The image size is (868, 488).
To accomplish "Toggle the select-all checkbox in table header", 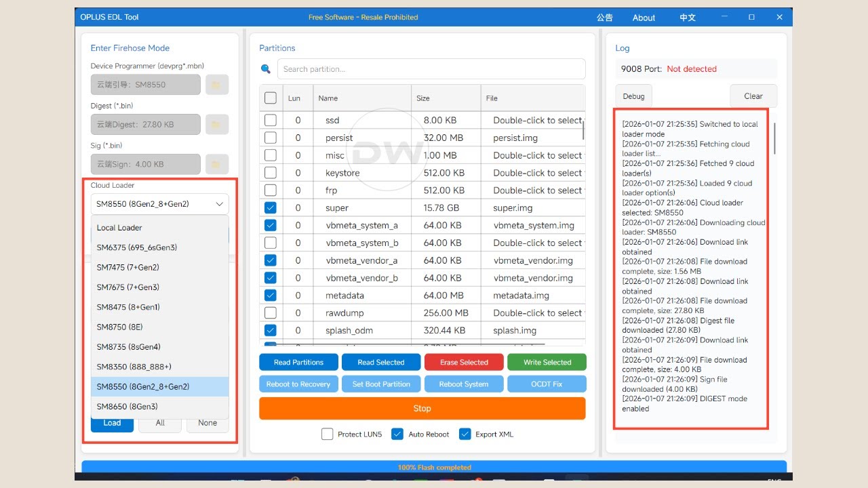I will pos(271,98).
